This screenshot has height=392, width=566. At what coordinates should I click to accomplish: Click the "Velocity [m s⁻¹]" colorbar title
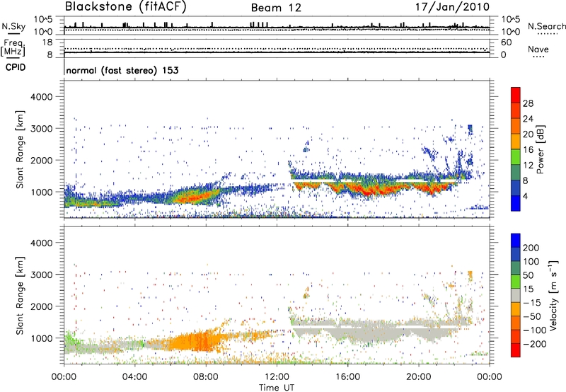point(553,295)
